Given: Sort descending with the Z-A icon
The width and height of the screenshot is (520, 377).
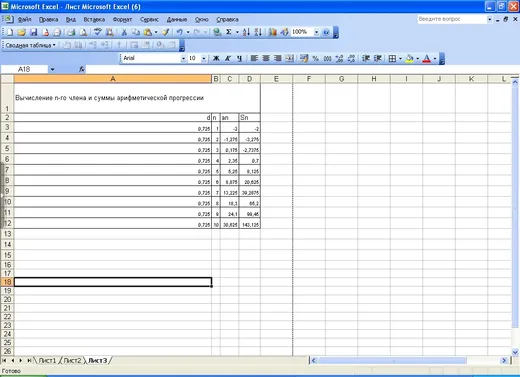Looking at the screenshot, I should 258,32.
